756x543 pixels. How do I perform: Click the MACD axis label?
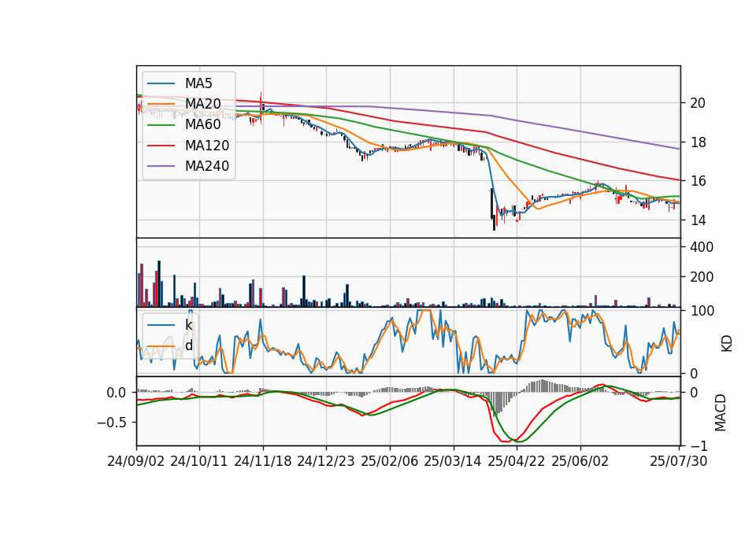click(721, 412)
